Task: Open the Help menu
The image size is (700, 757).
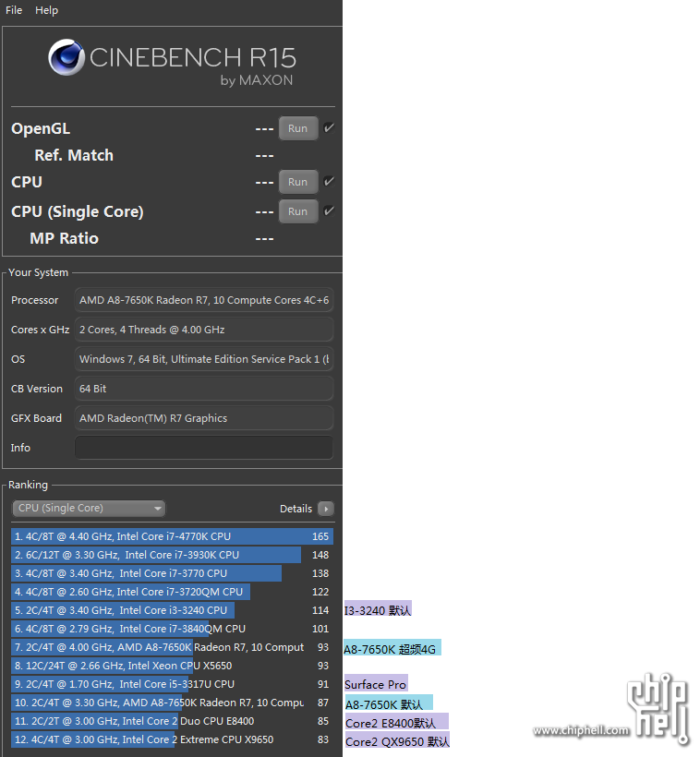Action: (x=46, y=10)
